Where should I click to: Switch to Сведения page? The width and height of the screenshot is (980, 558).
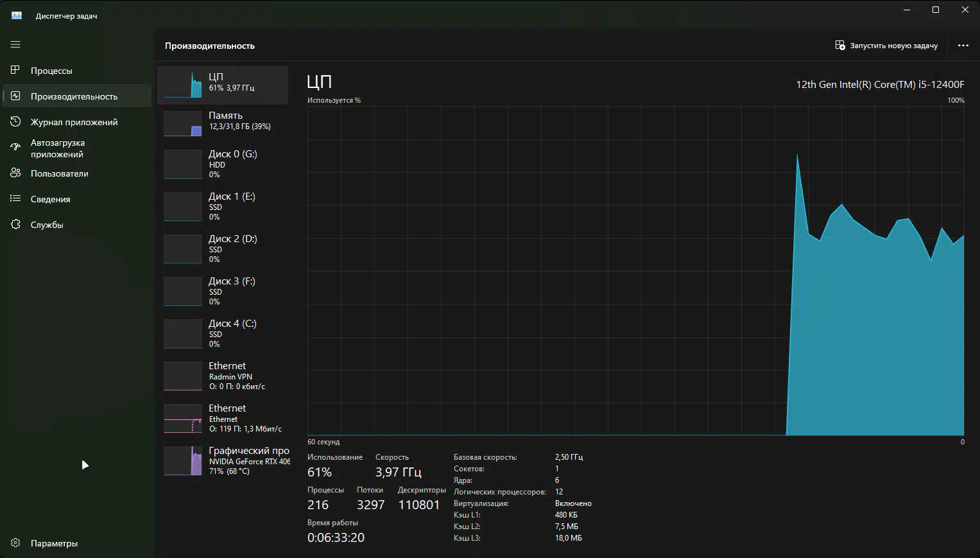[77, 199]
